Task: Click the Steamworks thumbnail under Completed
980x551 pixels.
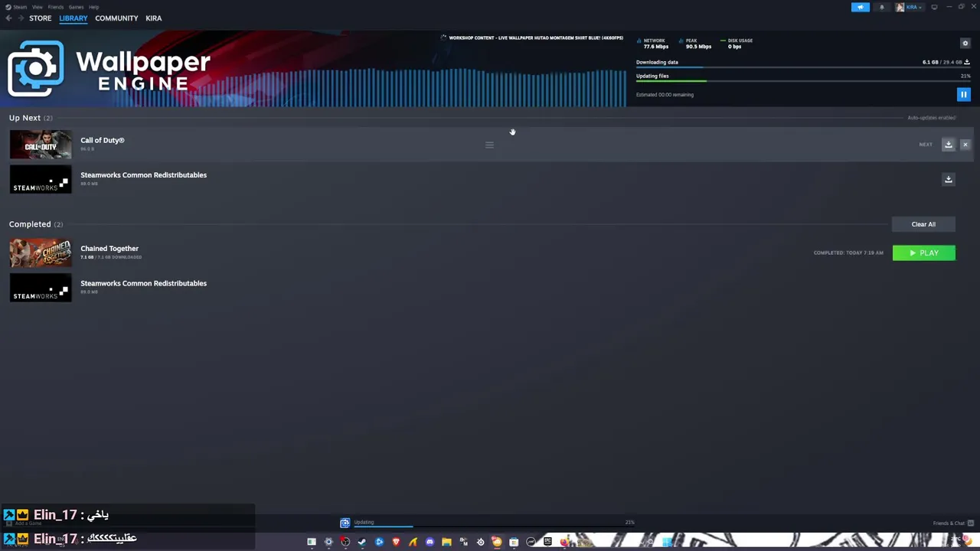Action: [41, 288]
